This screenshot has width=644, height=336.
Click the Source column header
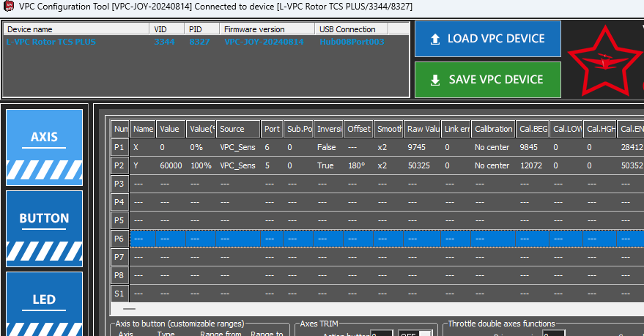pos(238,129)
